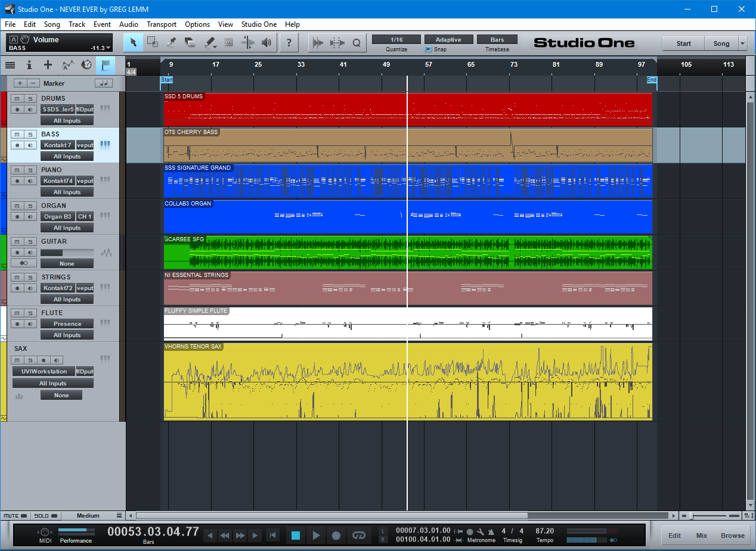Enable monitoring on the ORGAN track
The height and width of the screenshot is (551, 756).
pyautogui.click(x=30, y=217)
